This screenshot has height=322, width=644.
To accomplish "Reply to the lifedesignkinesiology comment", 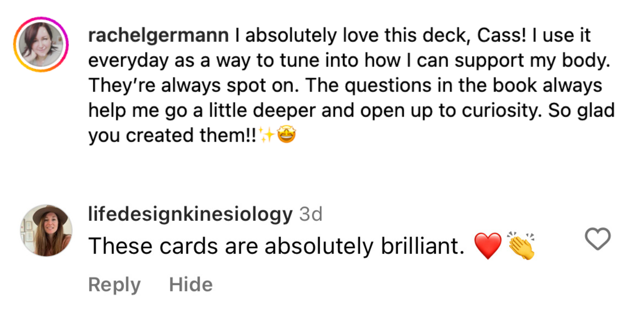I will (x=114, y=285).
